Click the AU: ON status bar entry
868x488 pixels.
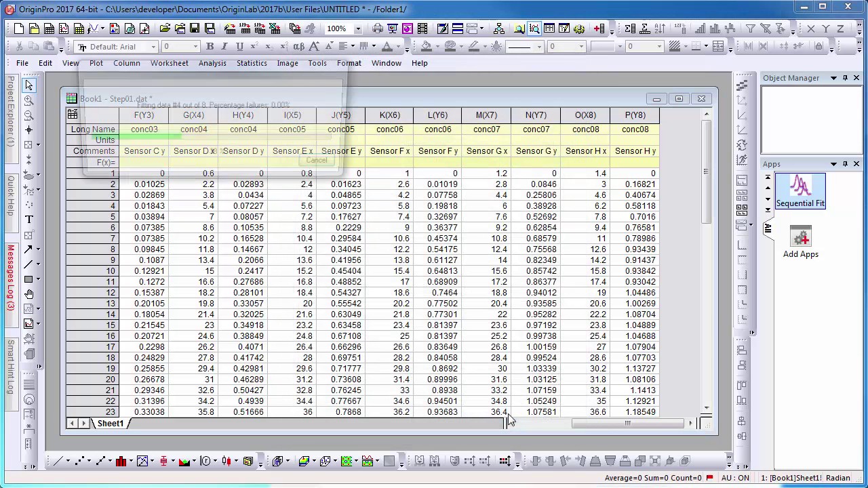(x=736, y=478)
